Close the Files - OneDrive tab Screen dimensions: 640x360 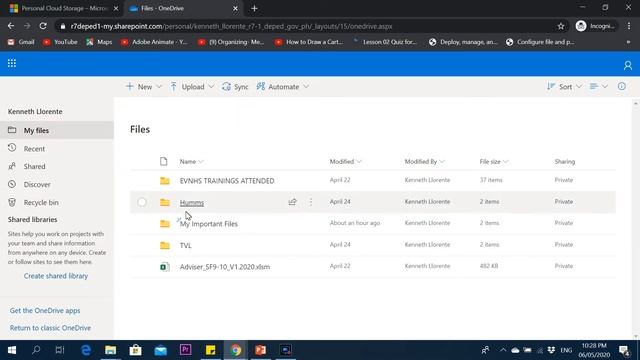point(236,8)
